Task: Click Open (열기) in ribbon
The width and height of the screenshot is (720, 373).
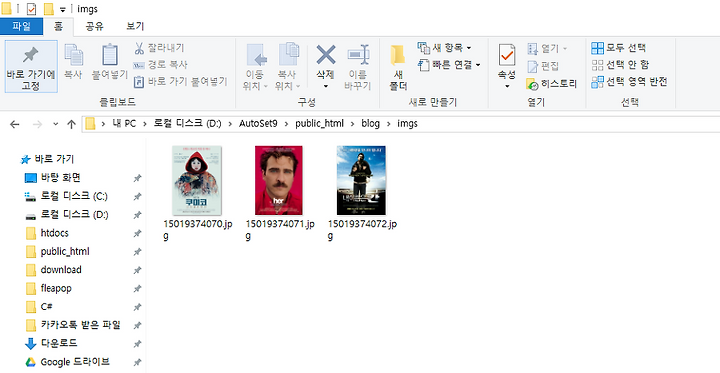Action: pos(547,48)
